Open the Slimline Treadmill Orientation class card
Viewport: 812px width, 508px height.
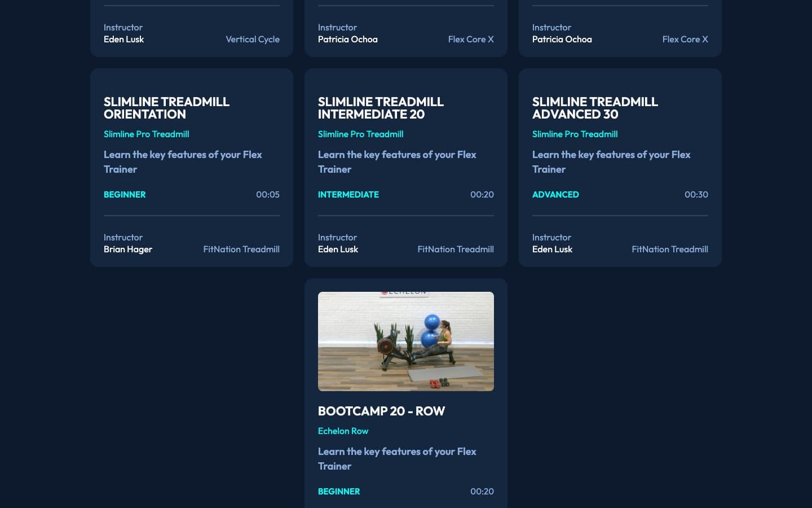pos(192,168)
